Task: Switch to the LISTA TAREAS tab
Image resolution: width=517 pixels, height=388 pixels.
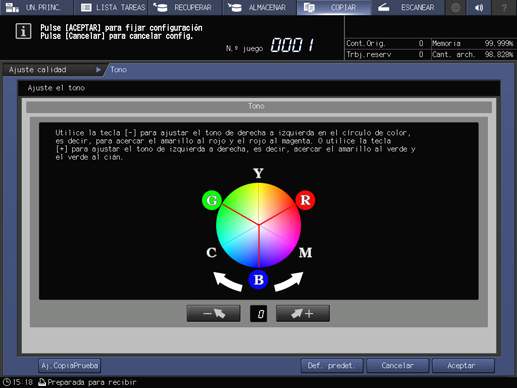Action: [x=112, y=7]
